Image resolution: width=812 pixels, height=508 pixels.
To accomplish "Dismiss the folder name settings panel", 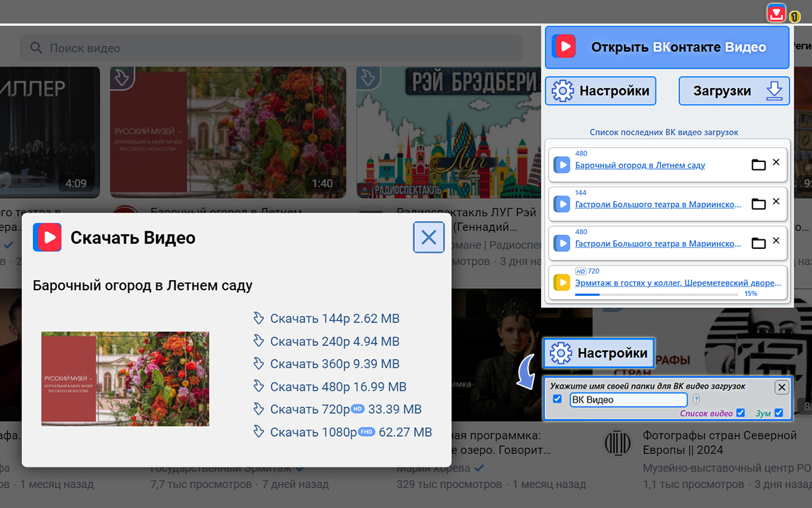I will tap(782, 387).
